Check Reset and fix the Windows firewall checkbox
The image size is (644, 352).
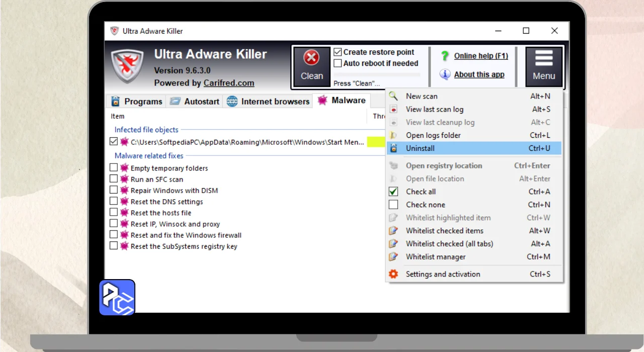114,234
